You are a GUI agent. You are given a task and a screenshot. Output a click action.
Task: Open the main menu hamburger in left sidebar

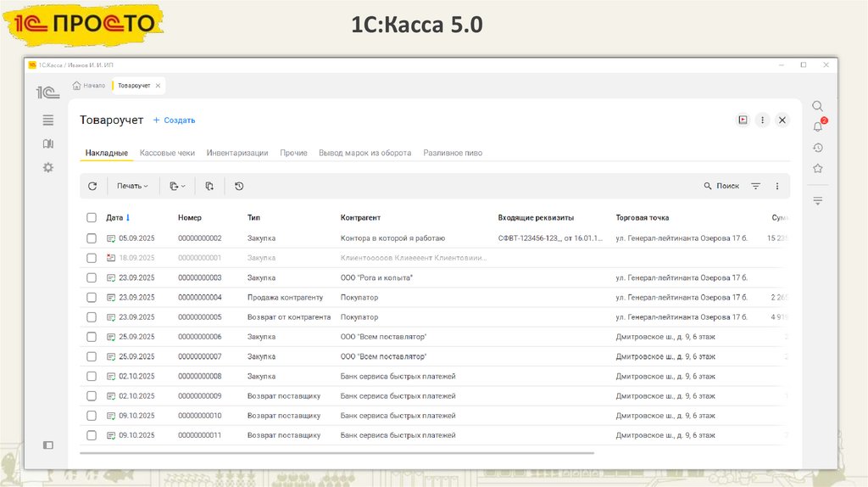pyautogui.click(x=48, y=120)
